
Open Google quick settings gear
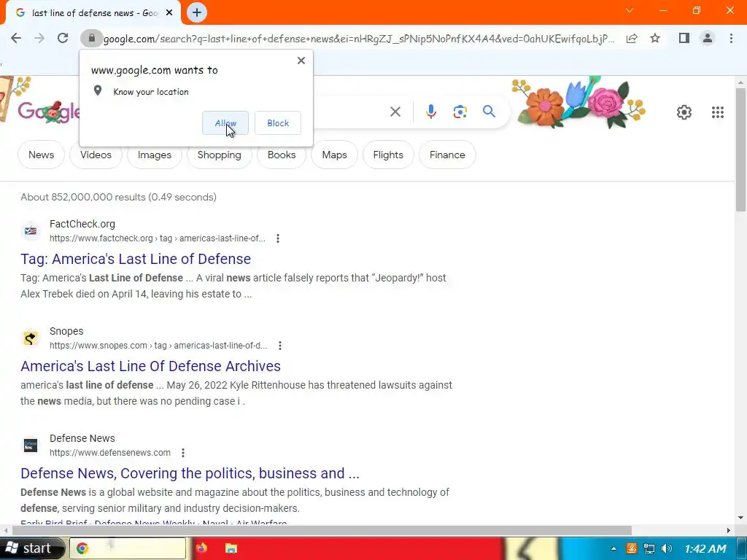click(684, 112)
